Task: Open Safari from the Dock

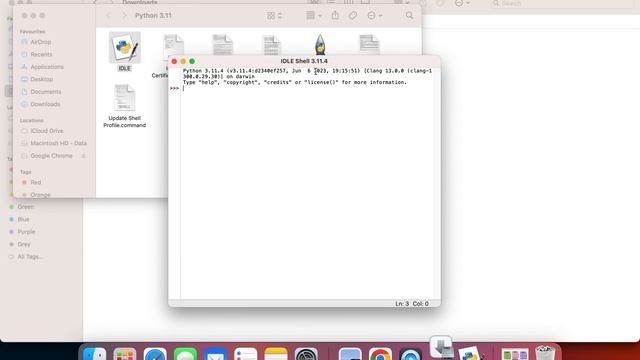Action: coord(155,354)
